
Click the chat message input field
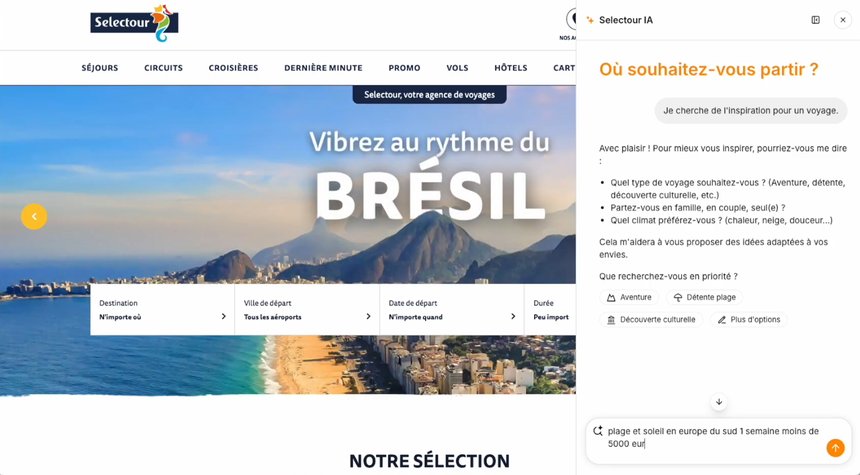713,438
